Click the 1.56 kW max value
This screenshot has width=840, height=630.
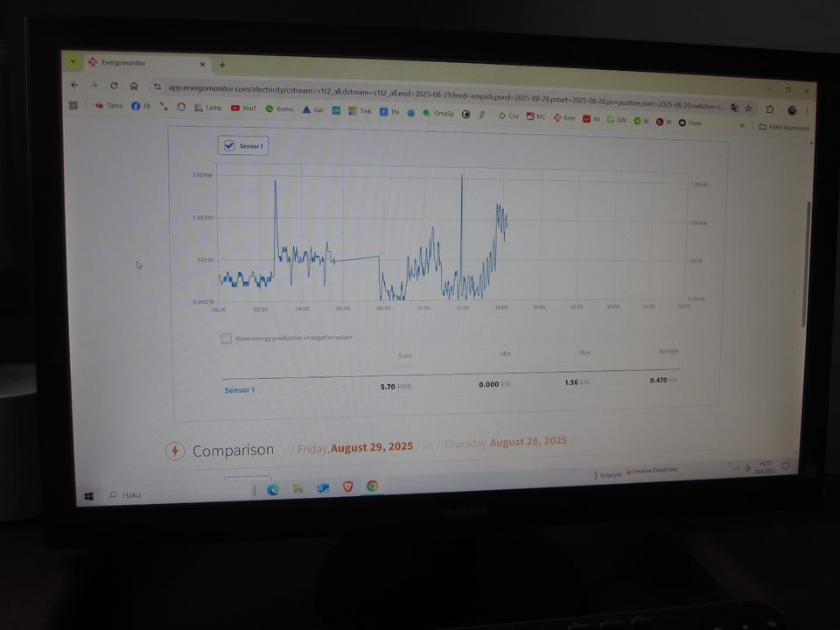577,382
